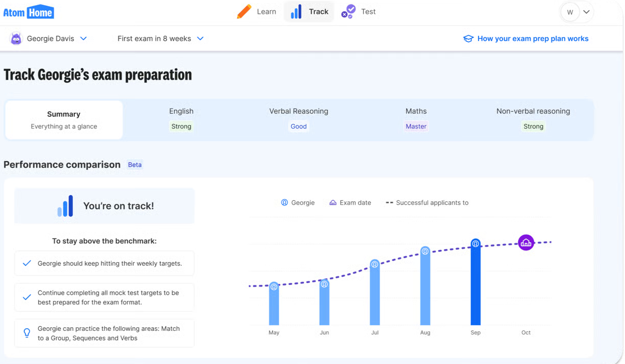Switch to the Verbal Reasoning tab
The height and width of the screenshot is (364, 625).
[x=298, y=119]
